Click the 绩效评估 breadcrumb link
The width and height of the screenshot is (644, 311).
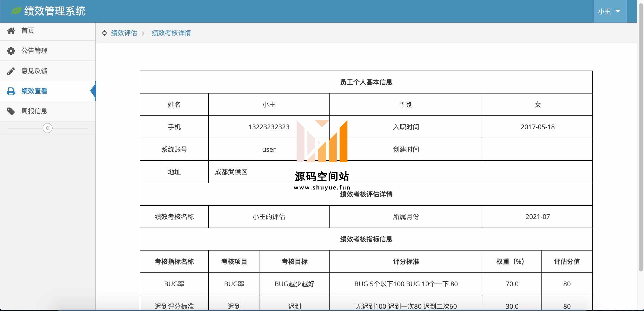(x=124, y=33)
